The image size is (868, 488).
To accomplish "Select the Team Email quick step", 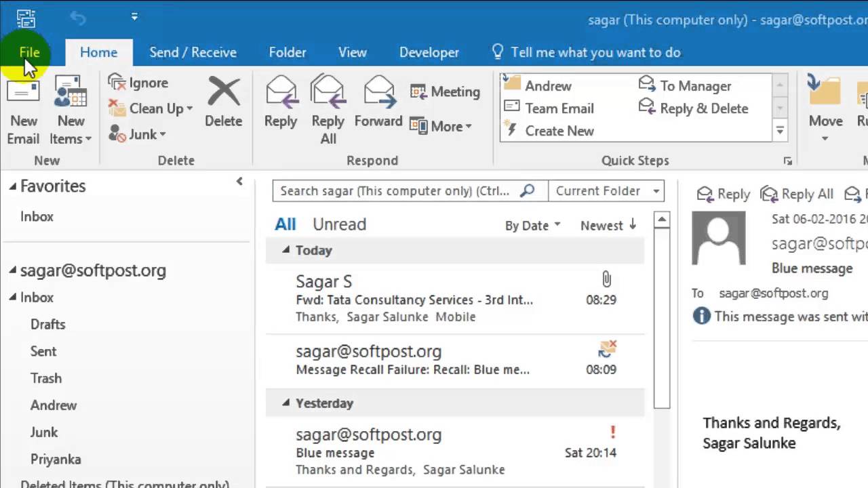I will point(549,108).
